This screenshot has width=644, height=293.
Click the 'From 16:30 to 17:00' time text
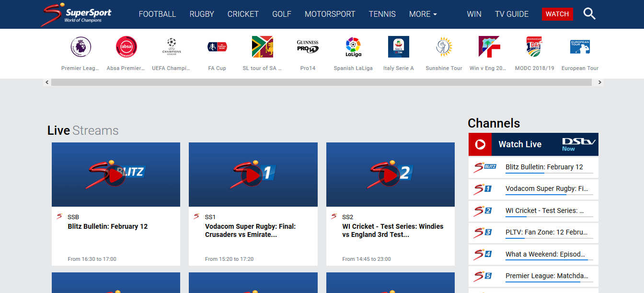pos(92,259)
